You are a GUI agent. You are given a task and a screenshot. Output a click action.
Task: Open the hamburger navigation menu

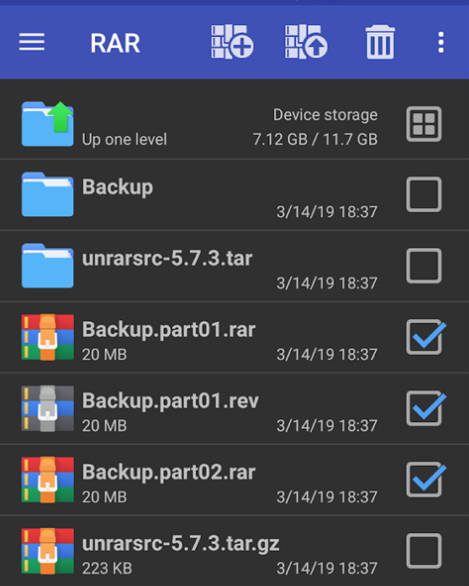[x=32, y=42]
